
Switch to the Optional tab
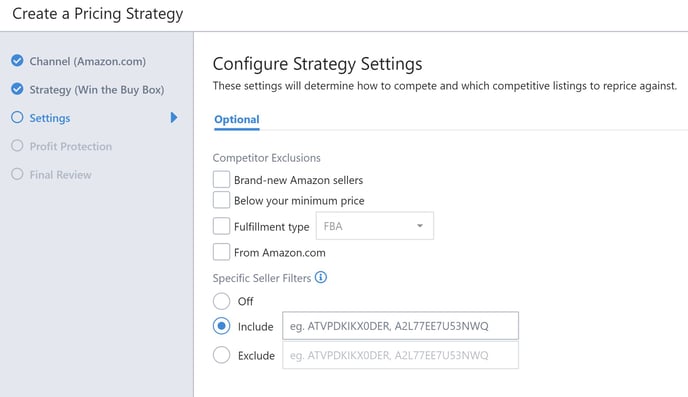[x=236, y=119]
